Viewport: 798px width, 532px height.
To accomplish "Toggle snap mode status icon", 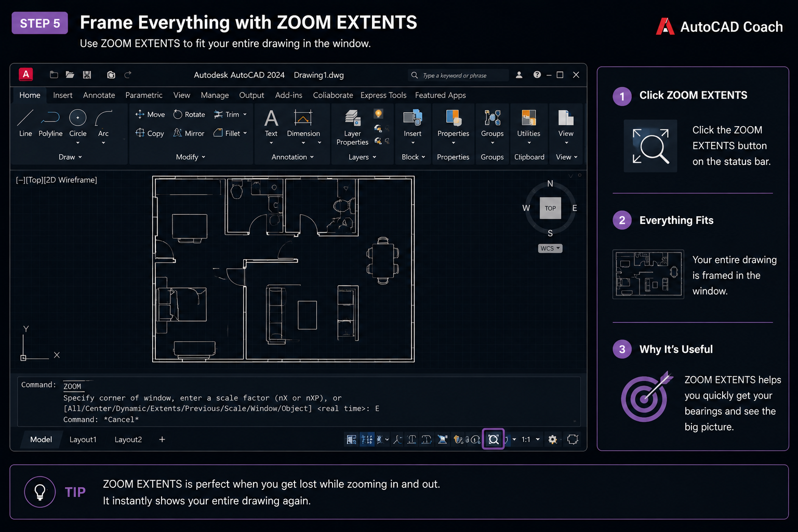I will (x=379, y=440).
